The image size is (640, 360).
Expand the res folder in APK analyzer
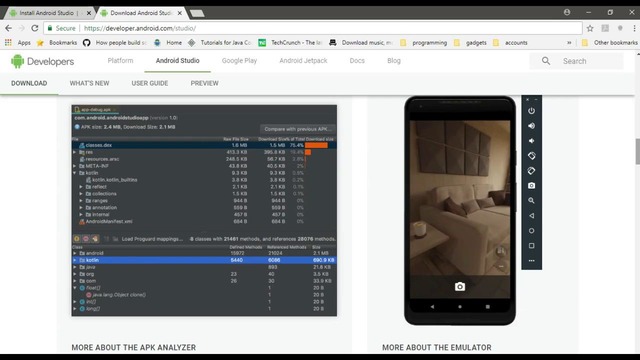click(74, 152)
